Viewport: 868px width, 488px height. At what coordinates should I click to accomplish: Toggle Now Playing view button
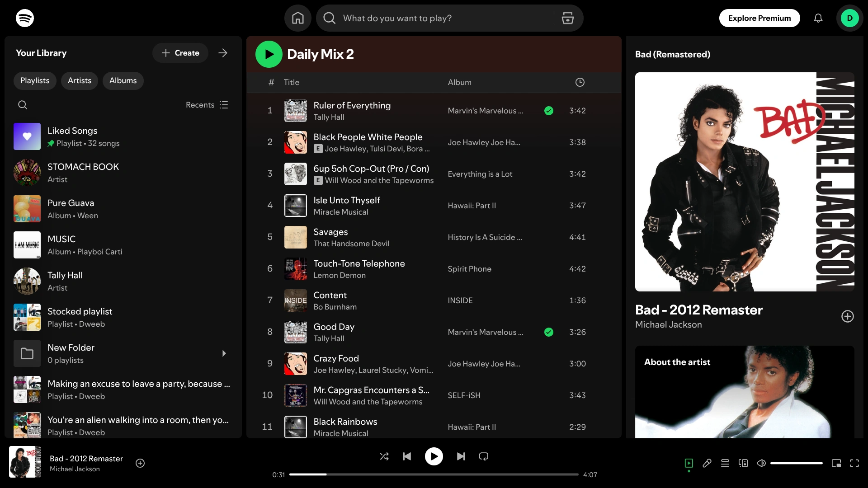pos(689,463)
